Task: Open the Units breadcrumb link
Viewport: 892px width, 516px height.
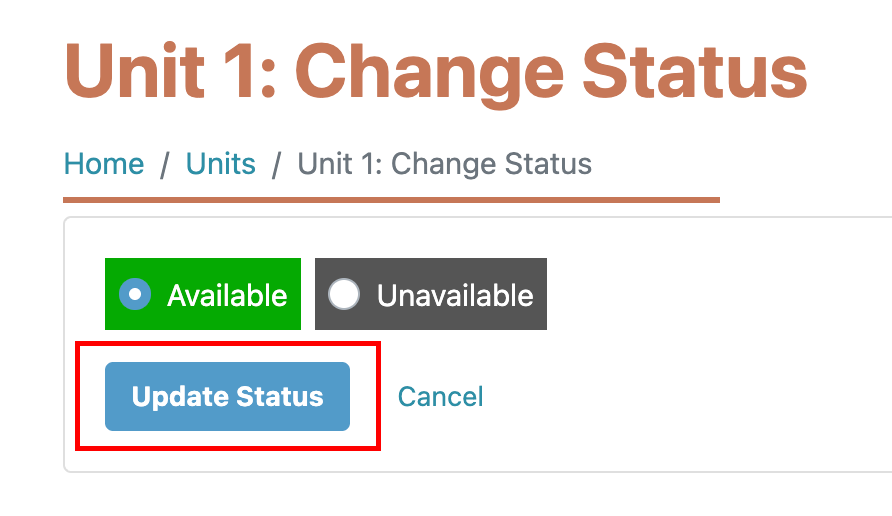Action: click(x=221, y=164)
